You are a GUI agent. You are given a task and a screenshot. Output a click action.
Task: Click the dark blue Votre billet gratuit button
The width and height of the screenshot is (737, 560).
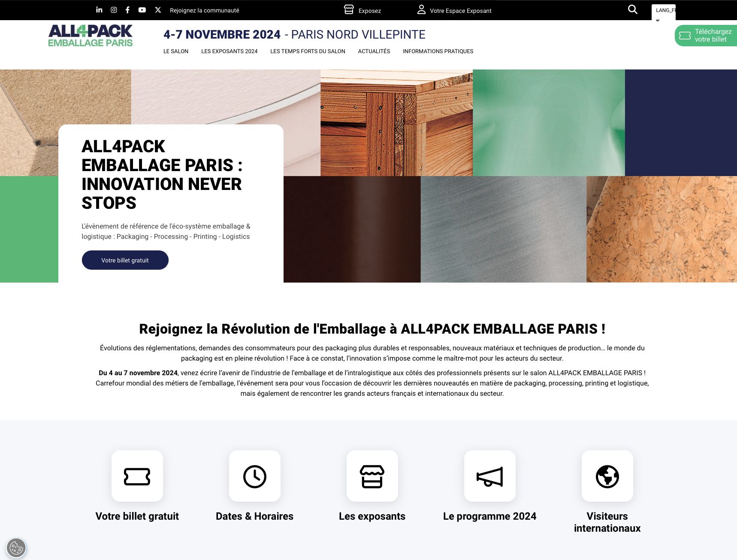125,260
